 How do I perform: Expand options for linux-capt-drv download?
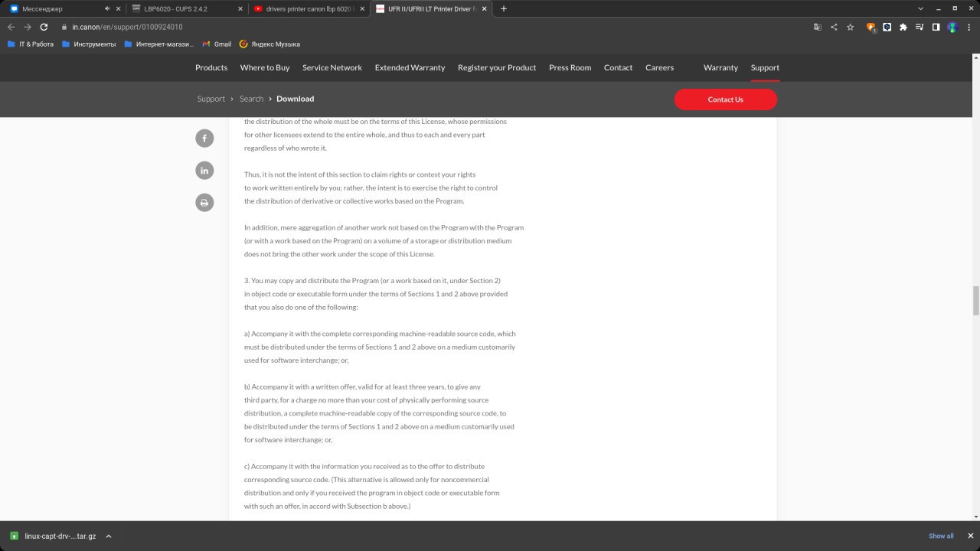(109, 536)
